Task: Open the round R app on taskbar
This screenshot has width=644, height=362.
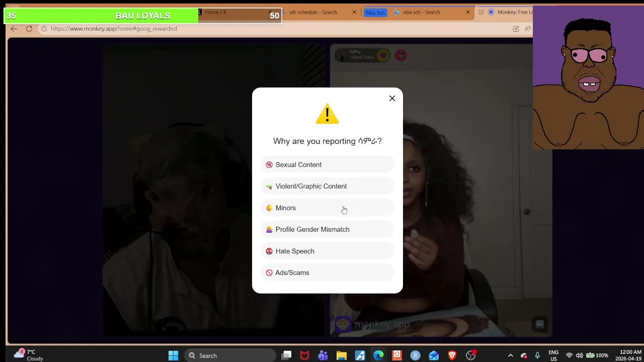Action: click(x=415, y=355)
